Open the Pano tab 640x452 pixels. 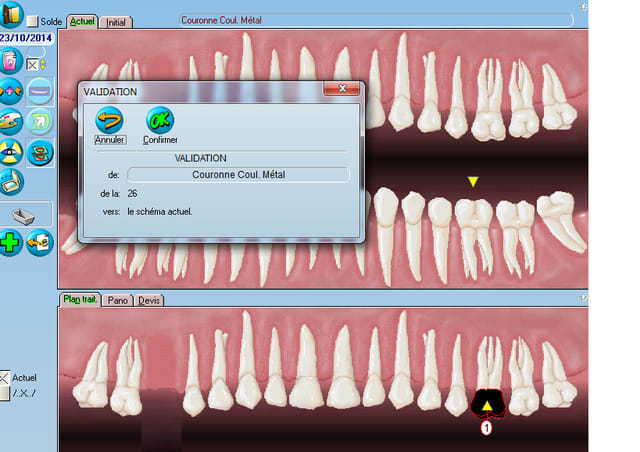coord(117,300)
